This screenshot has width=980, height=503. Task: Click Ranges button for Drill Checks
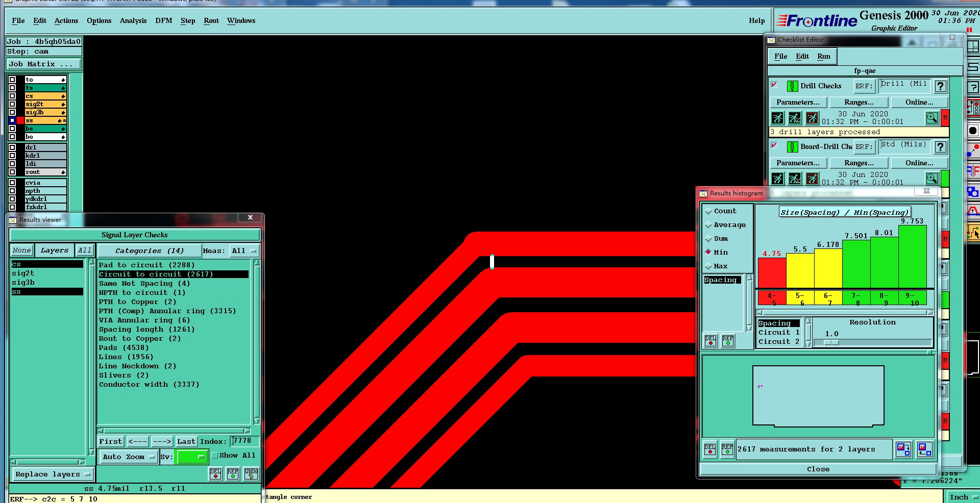click(859, 103)
